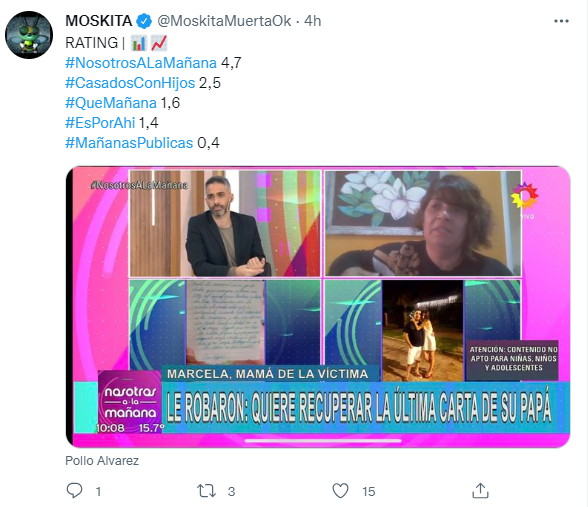Open the 4h timestamp link
Image resolution: width=588 pixels, height=507 pixels.
pyautogui.click(x=312, y=21)
